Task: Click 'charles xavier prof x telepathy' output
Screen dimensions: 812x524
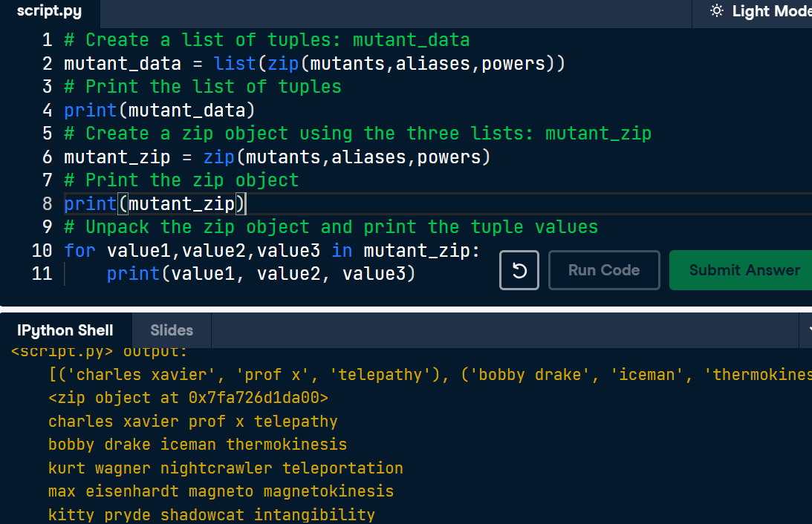Action: [192, 421]
